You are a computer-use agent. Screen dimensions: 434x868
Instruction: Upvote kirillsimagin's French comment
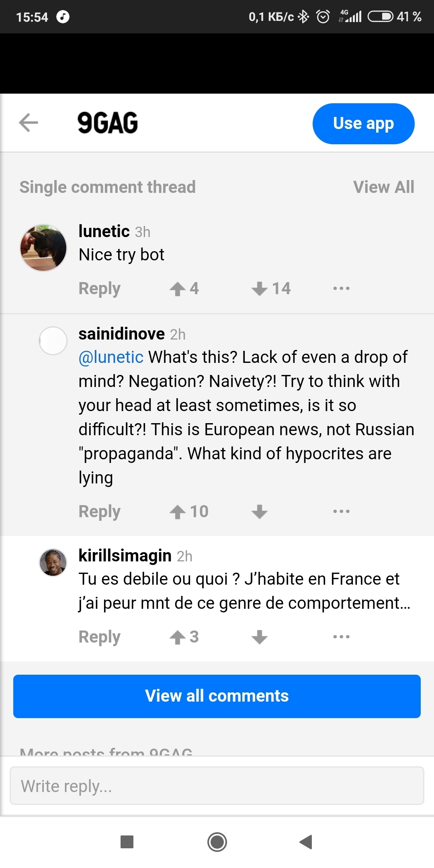point(178,637)
